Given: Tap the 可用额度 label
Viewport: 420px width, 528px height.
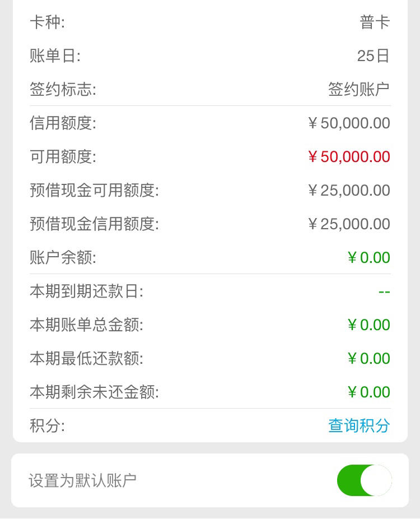Looking at the screenshot, I should coord(63,156).
